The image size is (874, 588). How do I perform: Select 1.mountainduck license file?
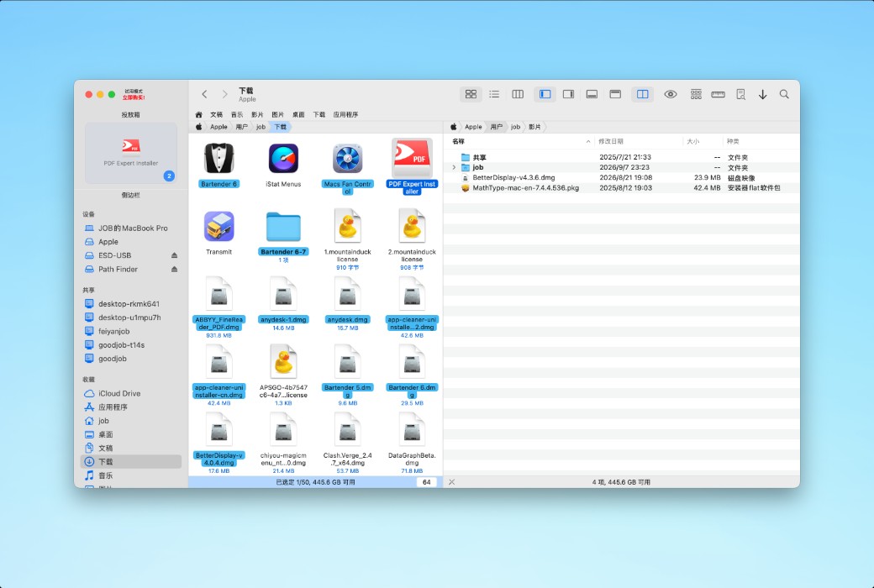click(347, 226)
